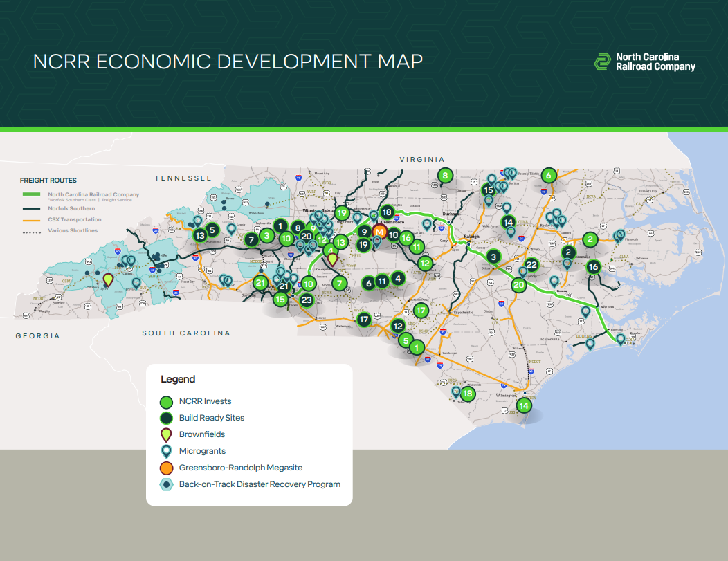Image resolution: width=728 pixels, height=561 pixels.
Task: Click the Build Ready Sites legend entry
Action: [211, 418]
